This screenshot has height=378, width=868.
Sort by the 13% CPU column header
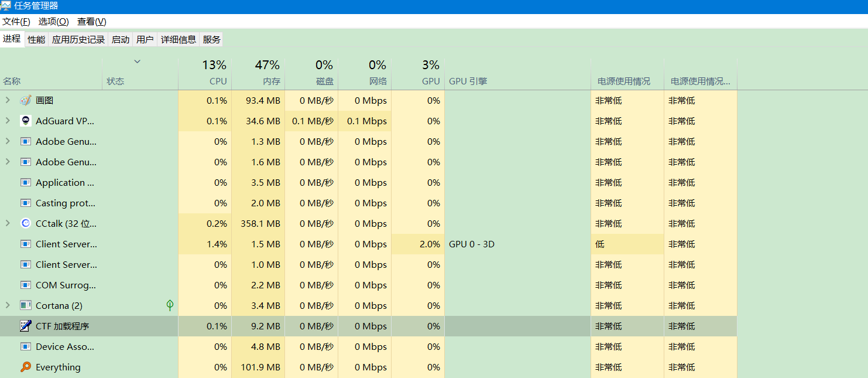(x=205, y=74)
